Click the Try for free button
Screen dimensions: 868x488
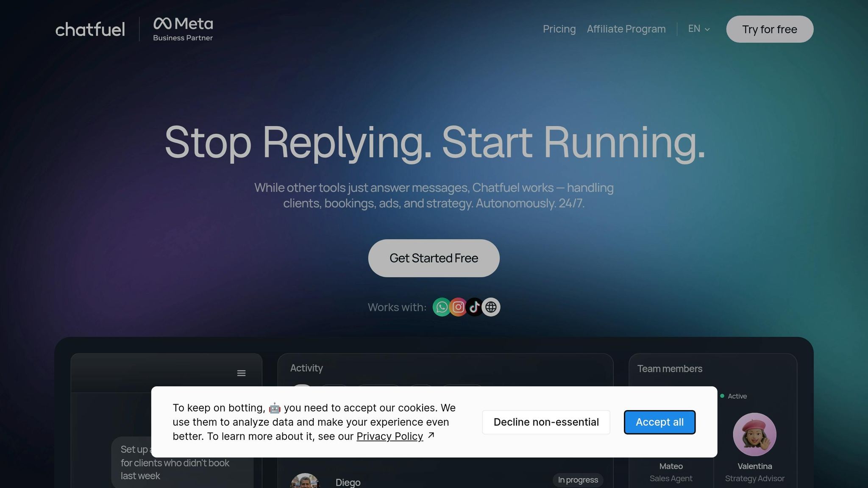point(770,29)
